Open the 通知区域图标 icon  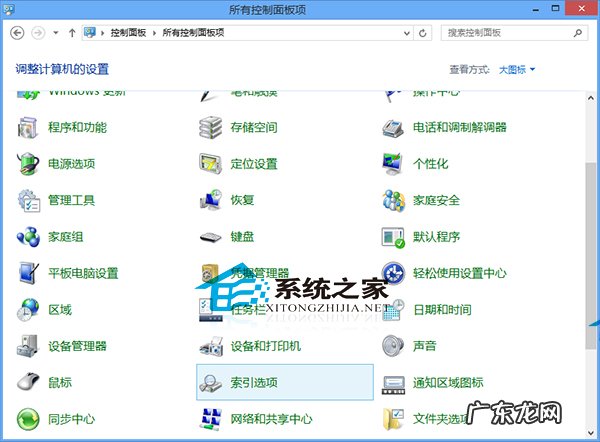[393, 385]
